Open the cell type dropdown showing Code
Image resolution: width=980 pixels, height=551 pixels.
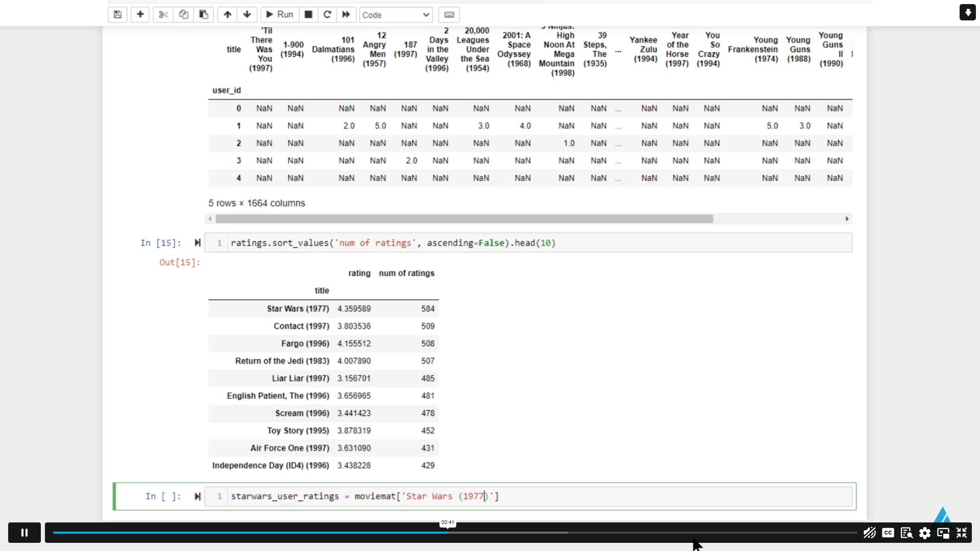[396, 15]
